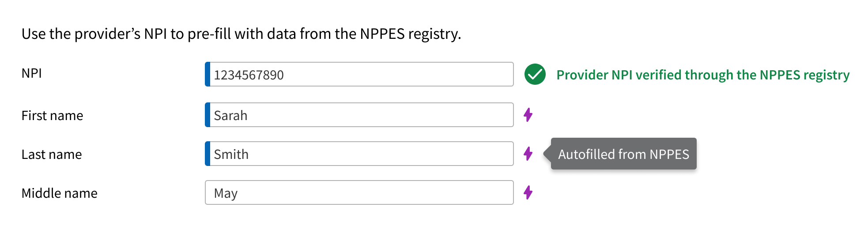The height and width of the screenshot is (226, 868).
Task: Click the Last name field label
Action: [52, 154]
